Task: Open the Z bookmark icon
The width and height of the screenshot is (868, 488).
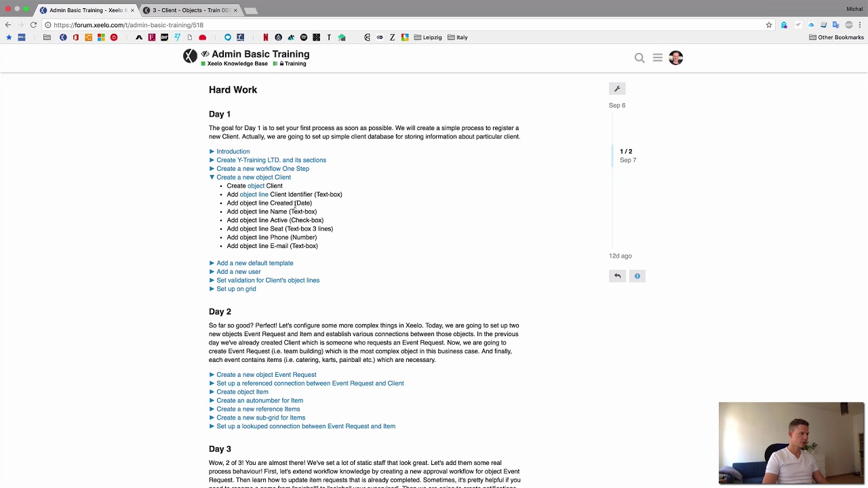Action: (x=392, y=37)
